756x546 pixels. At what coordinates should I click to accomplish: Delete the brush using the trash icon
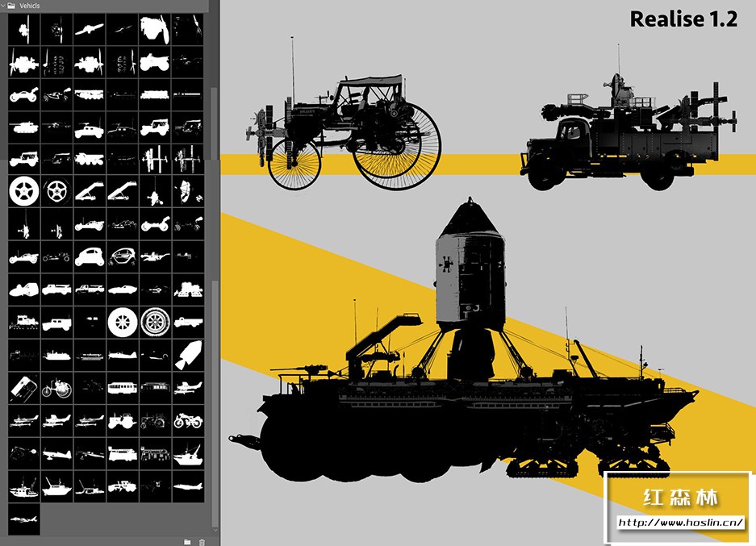click(202, 542)
